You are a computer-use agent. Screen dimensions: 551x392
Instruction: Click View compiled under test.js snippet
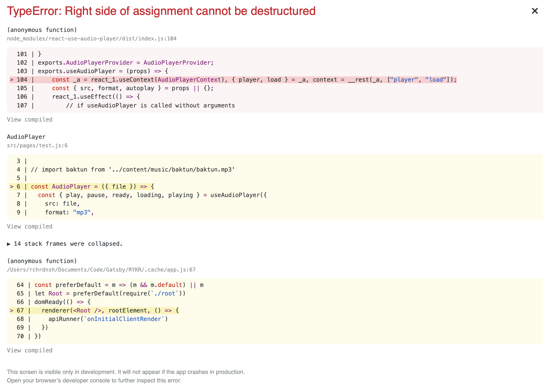[30, 226]
